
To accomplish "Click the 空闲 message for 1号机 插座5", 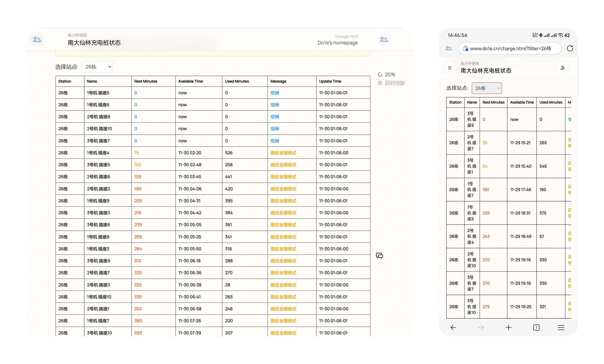I will tap(275, 93).
